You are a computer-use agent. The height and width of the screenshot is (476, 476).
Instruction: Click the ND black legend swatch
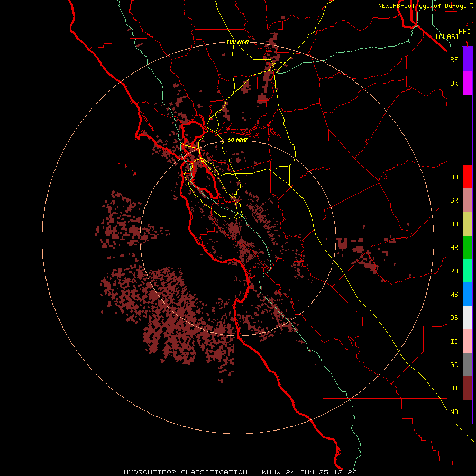coord(467,411)
